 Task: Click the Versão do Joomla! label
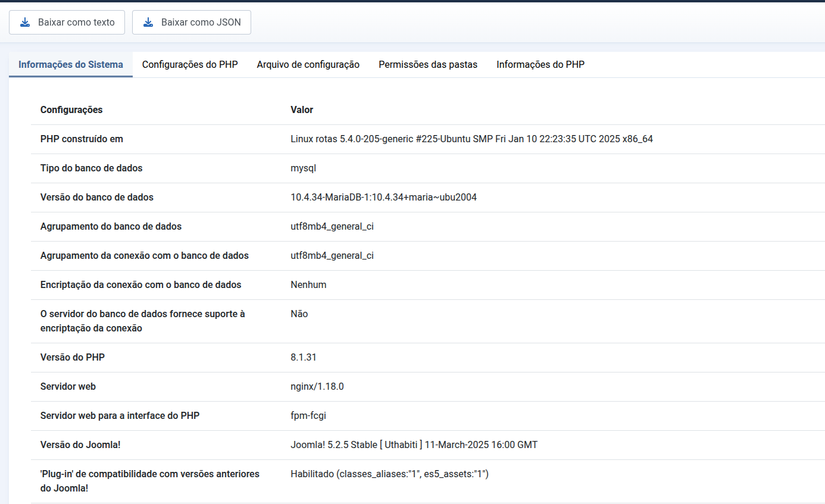coord(81,445)
